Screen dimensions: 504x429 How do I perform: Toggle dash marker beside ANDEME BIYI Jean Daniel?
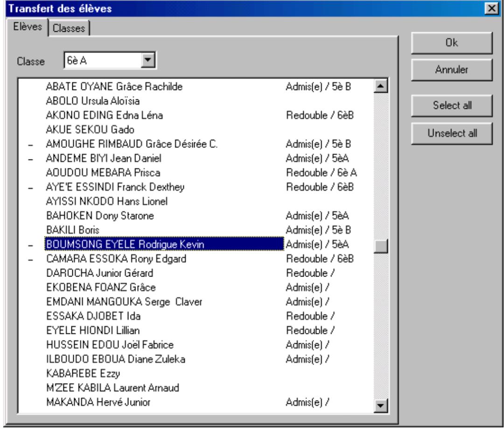pyautogui.click(x=31, y=159)
